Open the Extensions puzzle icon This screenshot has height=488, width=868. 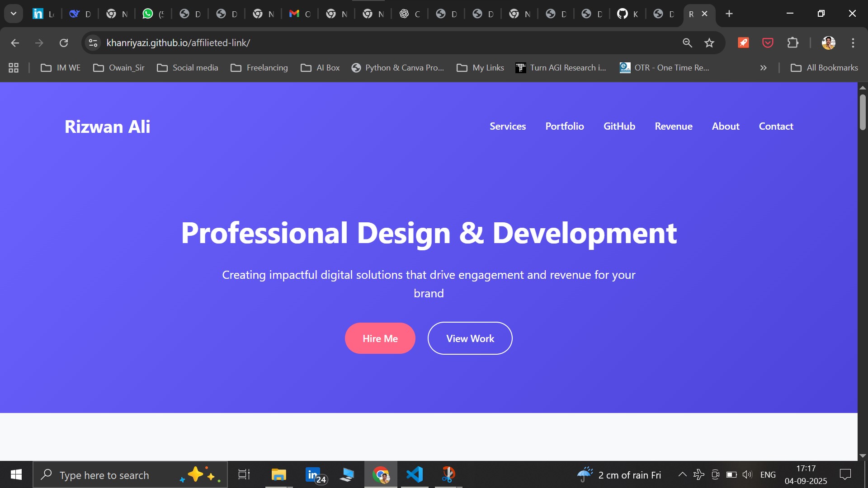(793, 43)
